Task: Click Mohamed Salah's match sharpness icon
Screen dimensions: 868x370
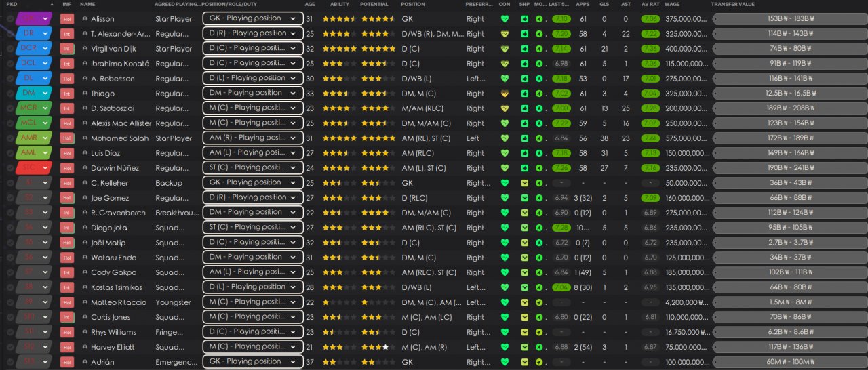Action: 524,138
